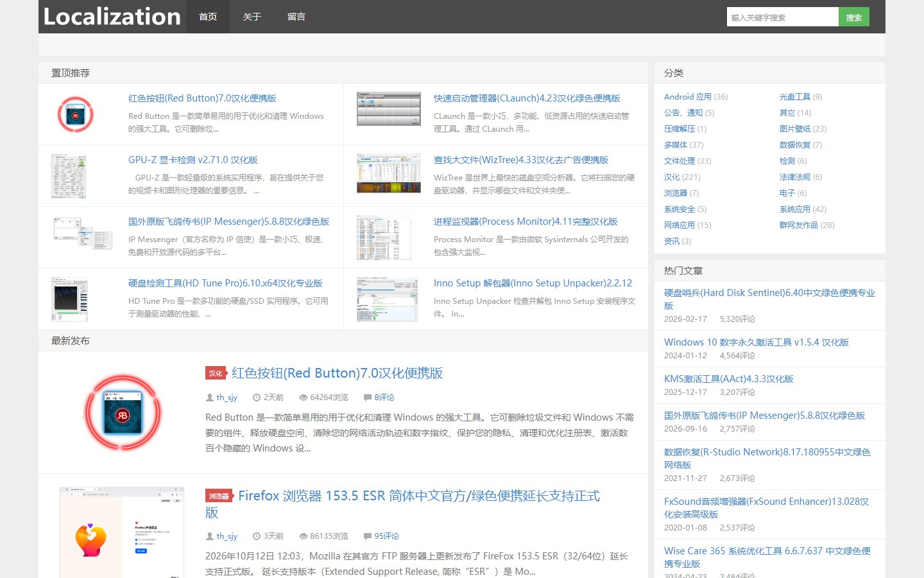
Task: Open the Android 应用 category
Action: pyautogui.click(x=688, y=97)
